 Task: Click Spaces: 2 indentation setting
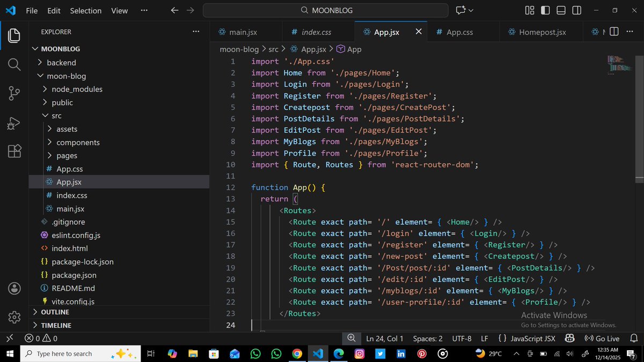coord(428,338)
